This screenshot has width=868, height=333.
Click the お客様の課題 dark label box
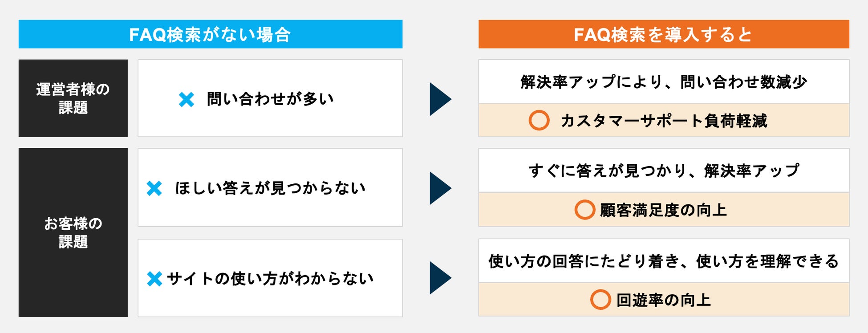pyautogui.click(x=73, y=232)
